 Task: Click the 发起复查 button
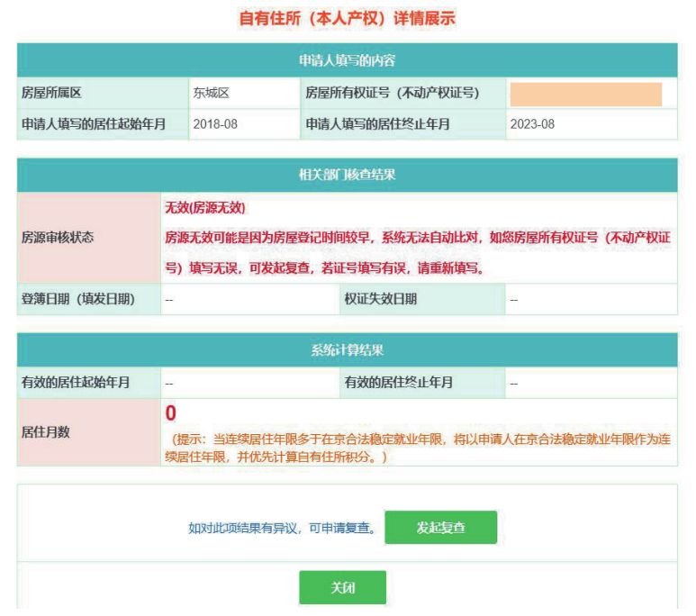440,528
